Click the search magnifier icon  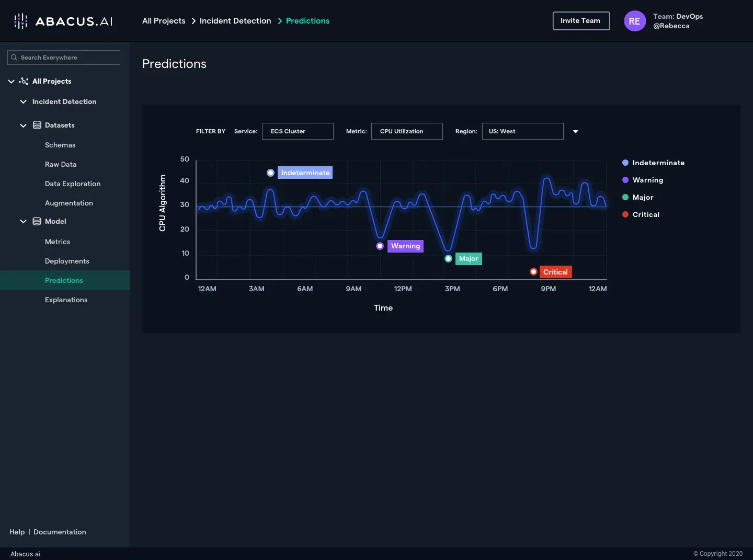14,58
